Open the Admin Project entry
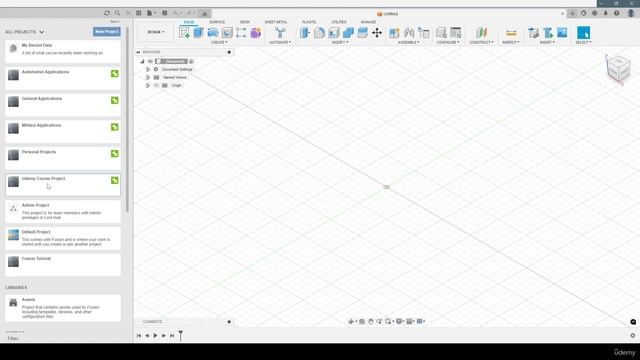This screenshot has height=360, width=640. (63, 211)
